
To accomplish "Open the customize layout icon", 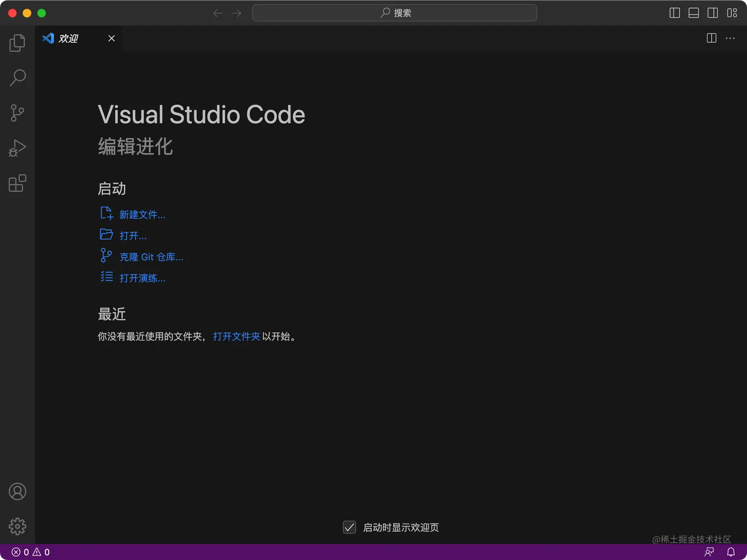I will click(x=732, y=13).
